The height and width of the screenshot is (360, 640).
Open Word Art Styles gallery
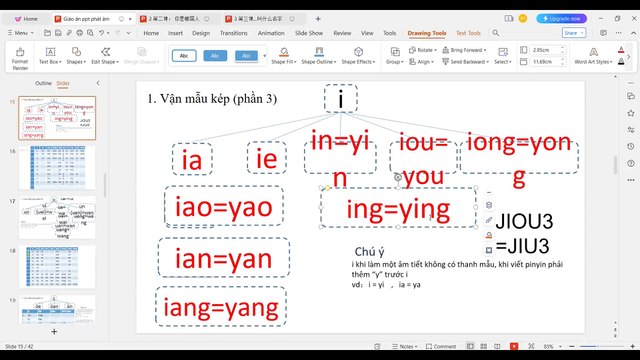[x=593, y=56]
